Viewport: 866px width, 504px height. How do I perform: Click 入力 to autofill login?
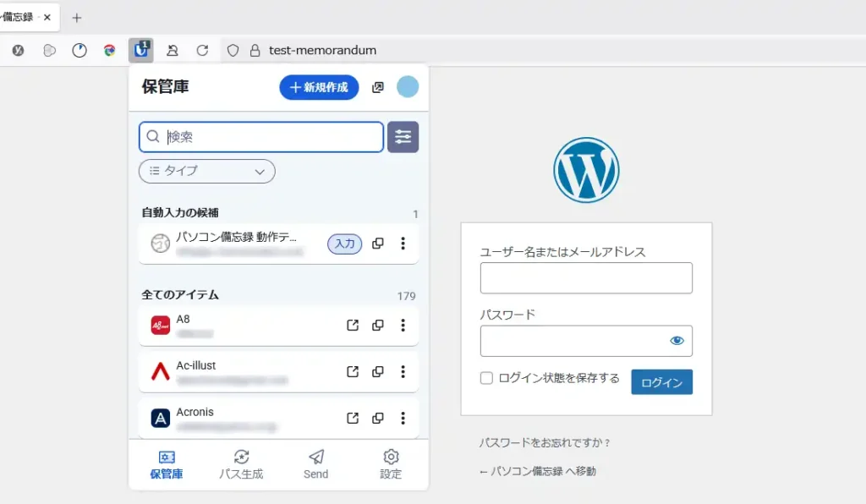pos(345,244)
